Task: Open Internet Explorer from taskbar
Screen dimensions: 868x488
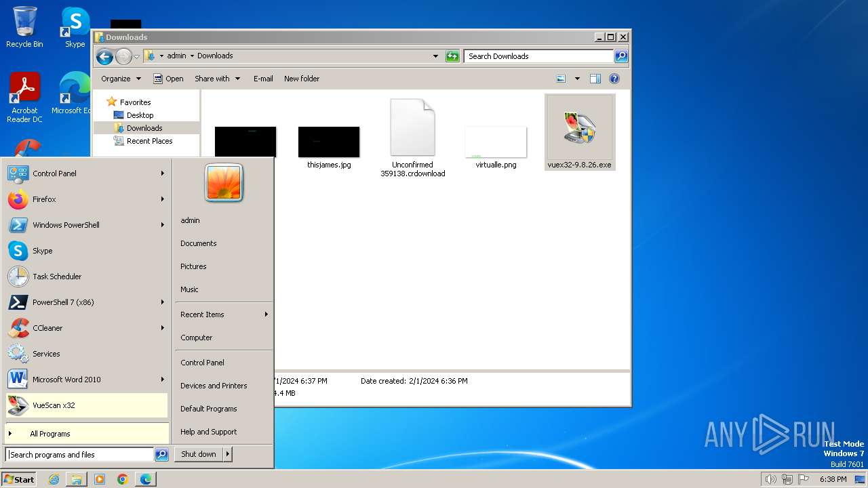Action: (54, 479)
